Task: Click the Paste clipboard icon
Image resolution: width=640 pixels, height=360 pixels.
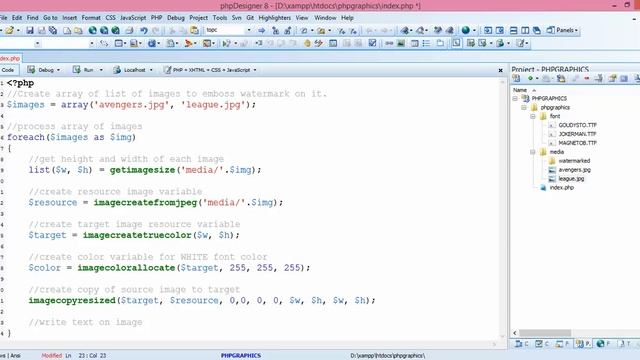Action: click(x=194, y=31)
